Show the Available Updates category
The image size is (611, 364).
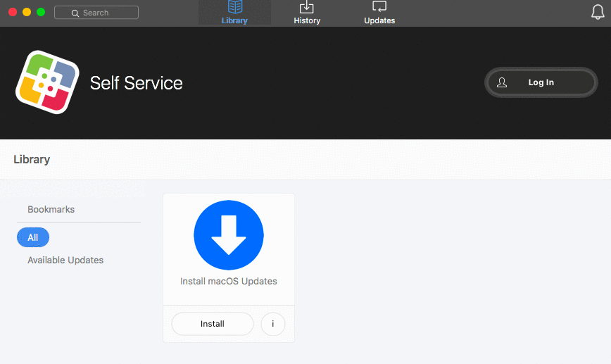click(x=65, y=260)
